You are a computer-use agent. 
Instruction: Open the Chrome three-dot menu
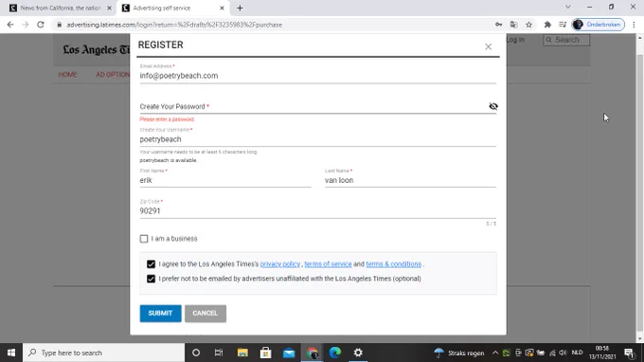point(635,25)
